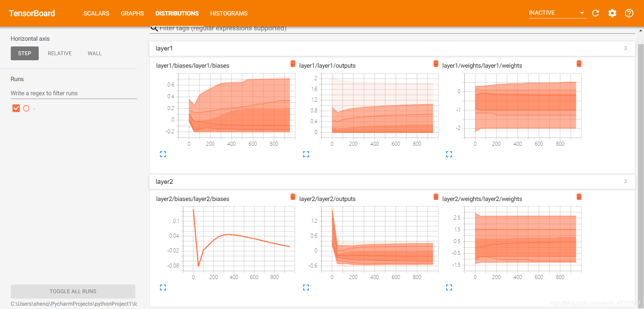Focus the run regex filter field
644x309 pixels.
[x=74, y=93]
